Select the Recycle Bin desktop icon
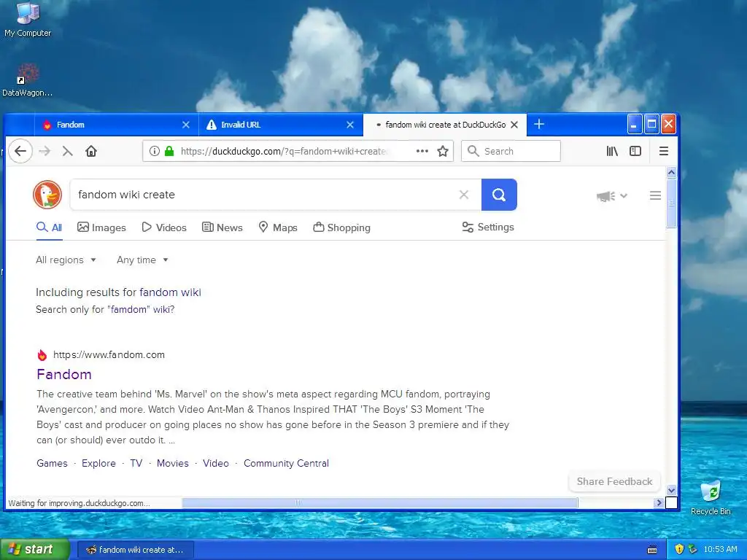Screen dimensions: 747x560 pos(711,497)
